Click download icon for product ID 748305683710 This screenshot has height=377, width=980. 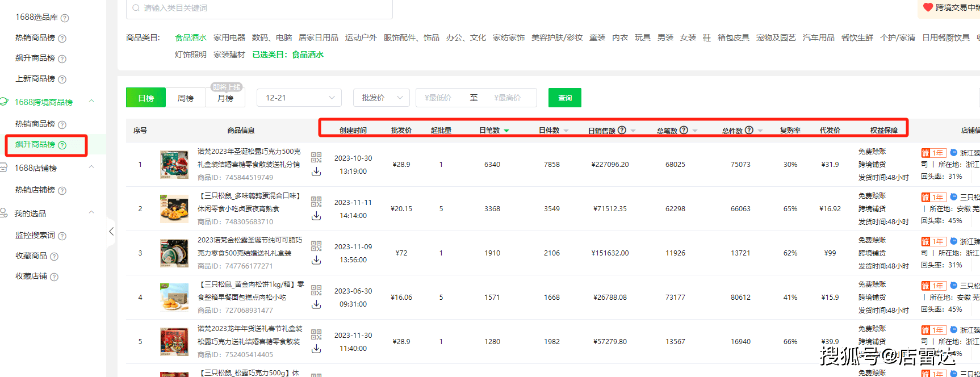coord(316,216)
